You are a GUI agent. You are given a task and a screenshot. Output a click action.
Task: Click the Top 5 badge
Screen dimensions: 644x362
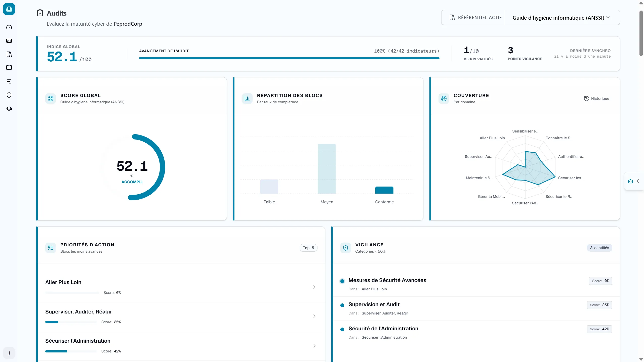pos(308,248)
